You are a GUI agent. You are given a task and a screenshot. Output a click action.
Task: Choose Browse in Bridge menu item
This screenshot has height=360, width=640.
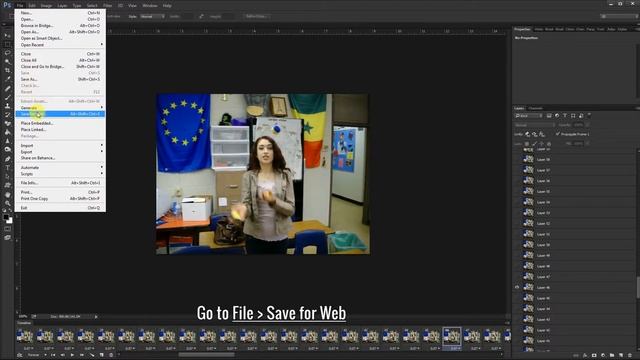click(60, 25)
